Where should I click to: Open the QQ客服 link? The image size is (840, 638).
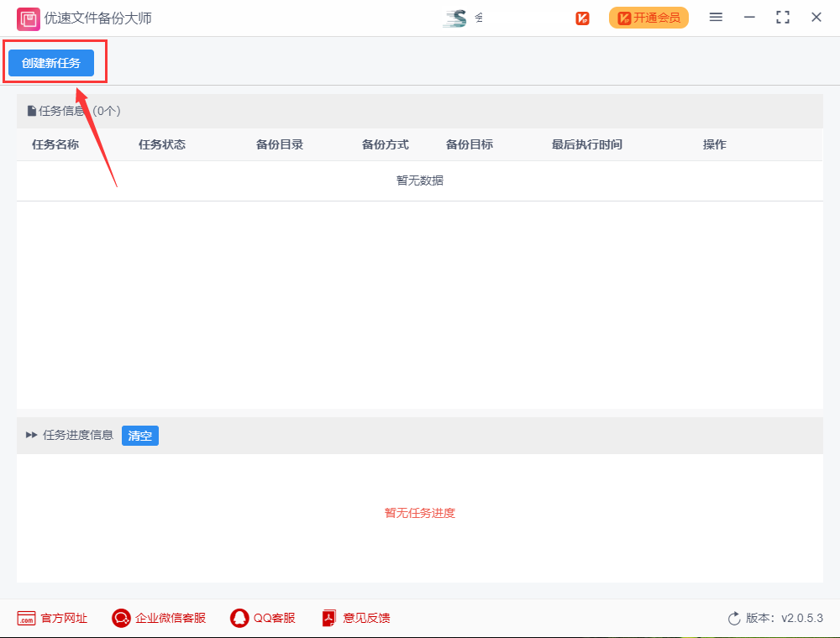(275, 618)
